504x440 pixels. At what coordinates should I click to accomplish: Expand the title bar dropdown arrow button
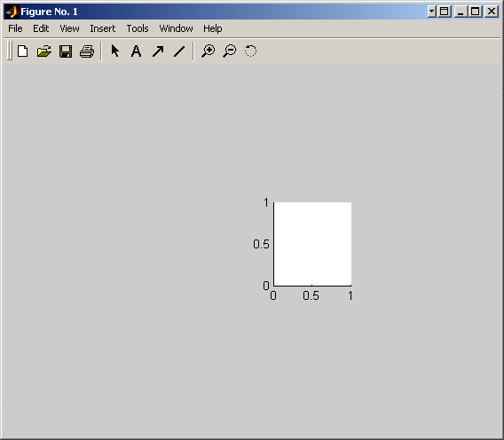tap(431, 12)
